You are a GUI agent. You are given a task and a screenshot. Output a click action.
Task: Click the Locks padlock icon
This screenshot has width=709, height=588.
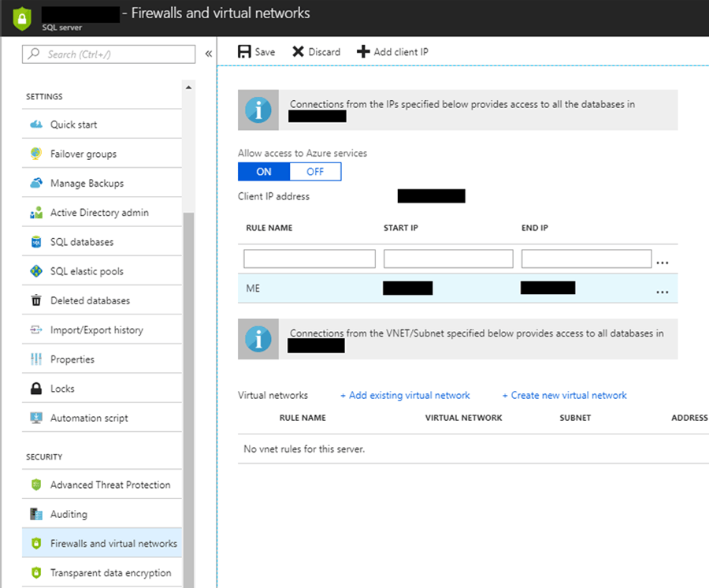tap(36, 389)
